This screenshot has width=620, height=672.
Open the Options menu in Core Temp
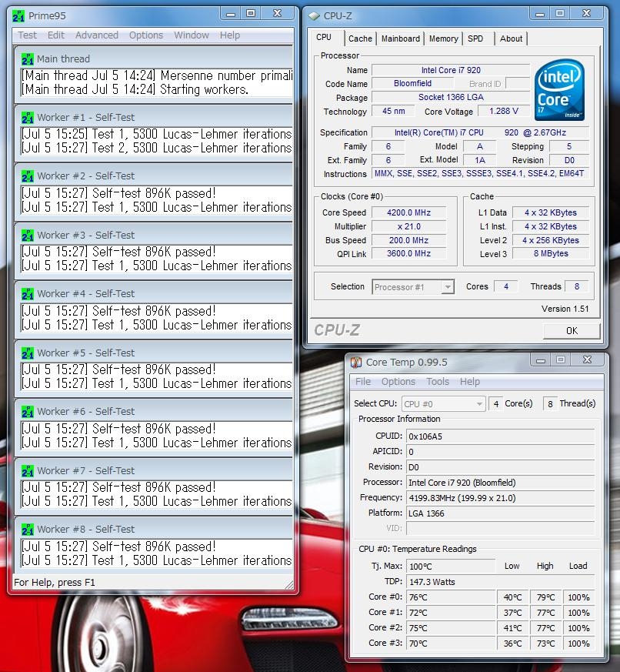398,382
